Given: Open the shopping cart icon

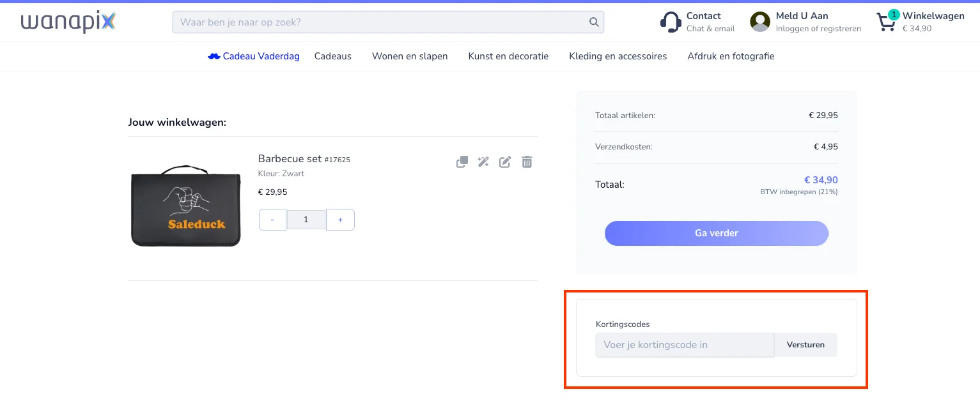Looking at the screenshot, I should point(886,23).
